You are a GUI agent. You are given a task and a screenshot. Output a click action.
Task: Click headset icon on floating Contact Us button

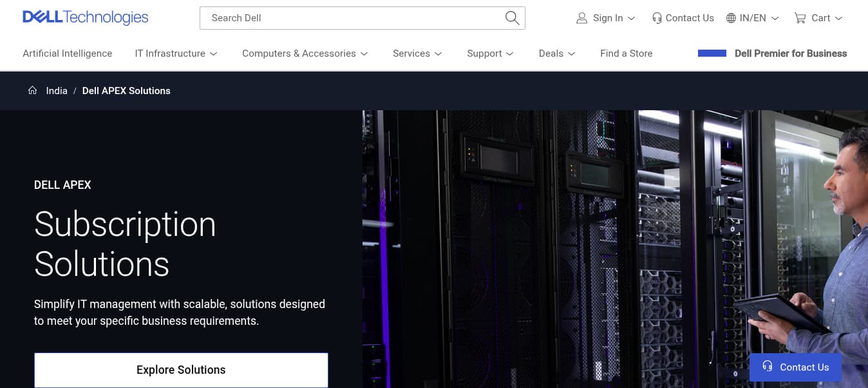[x=767, y=367]
